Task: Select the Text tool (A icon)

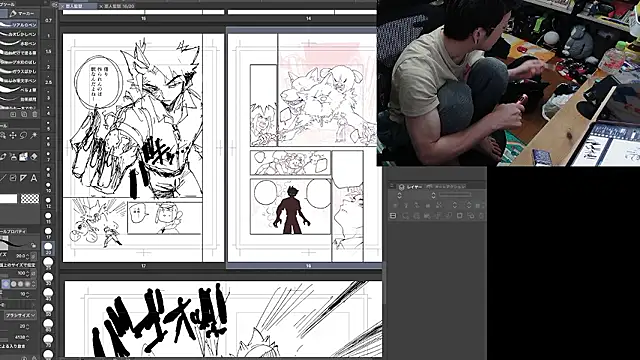Action: (34, 178)
